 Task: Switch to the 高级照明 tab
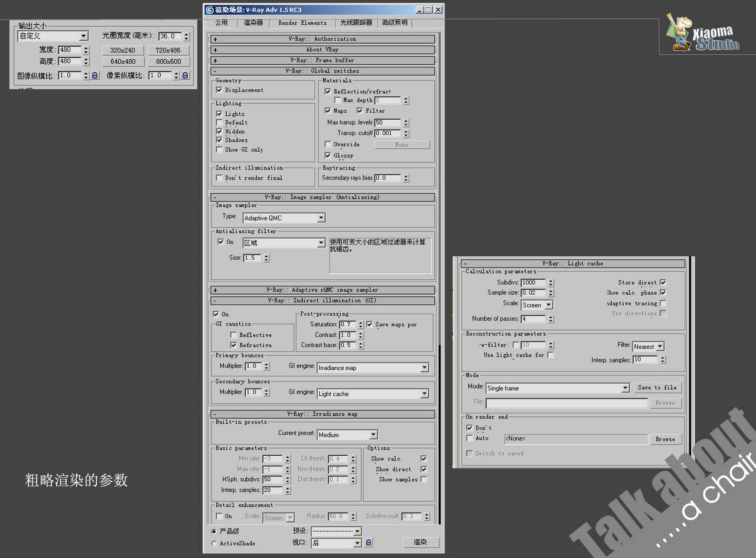click(395, 22)
